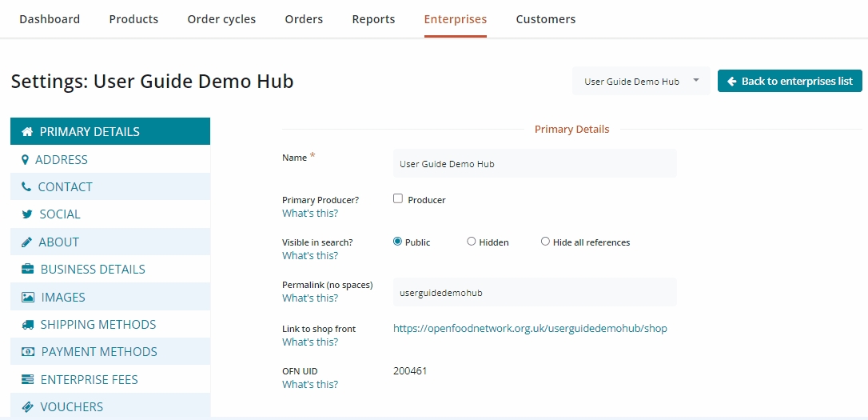Click the briefcase icon for Business Details
The image size is (868, 420).
(x=28, y=270)
